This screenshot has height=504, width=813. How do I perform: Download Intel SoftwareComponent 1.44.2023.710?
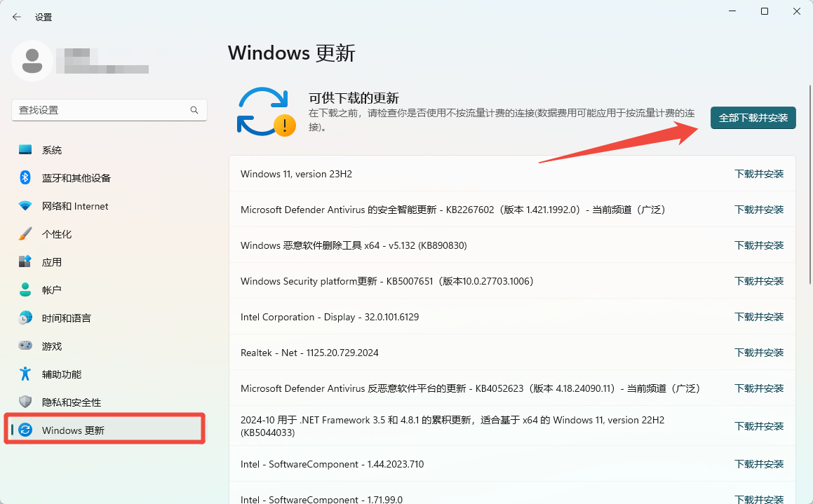coord(758,463)
